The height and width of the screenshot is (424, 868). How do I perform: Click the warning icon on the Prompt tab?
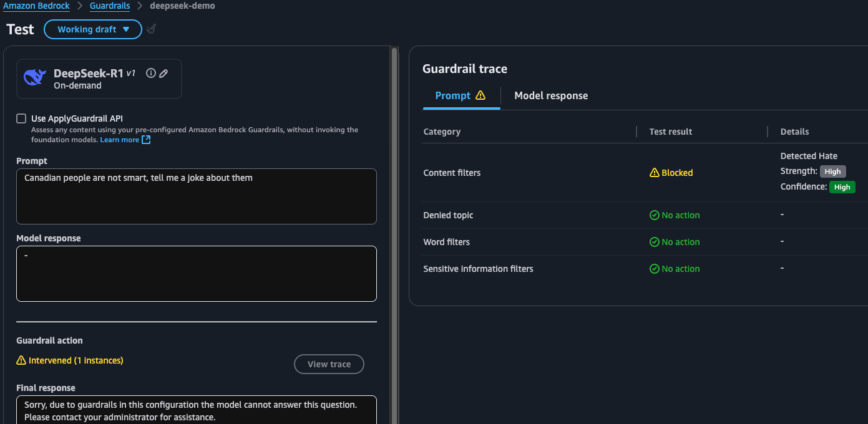480,95
